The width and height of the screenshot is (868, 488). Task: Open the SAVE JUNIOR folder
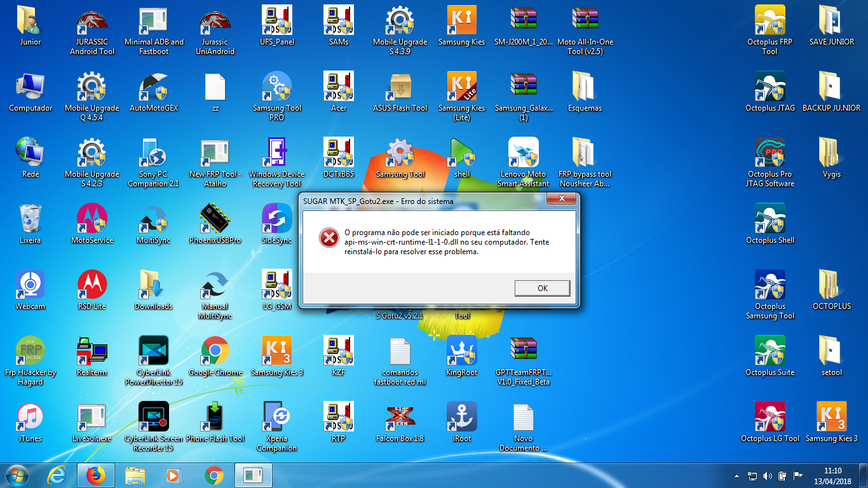(x=832, y=26)
